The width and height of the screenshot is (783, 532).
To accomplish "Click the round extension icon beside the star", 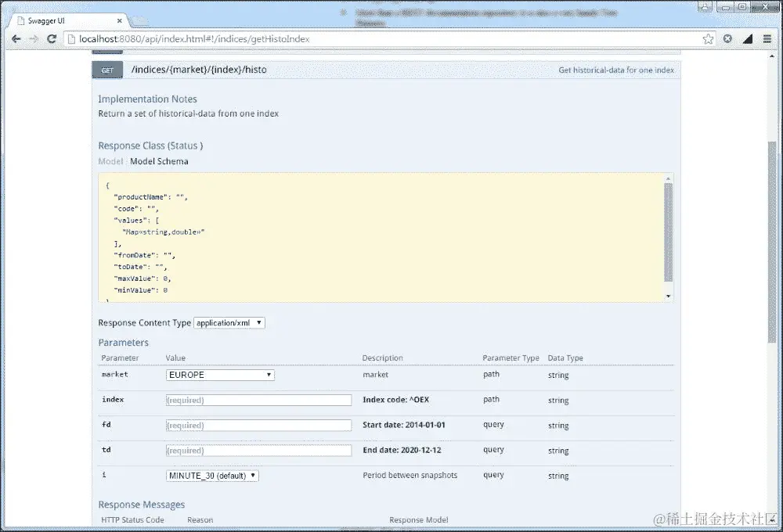I will [x=727, y=39].
